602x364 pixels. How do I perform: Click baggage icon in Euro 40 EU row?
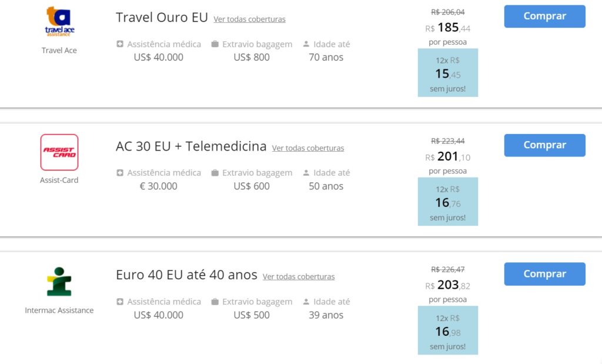[x=215, y=302]
